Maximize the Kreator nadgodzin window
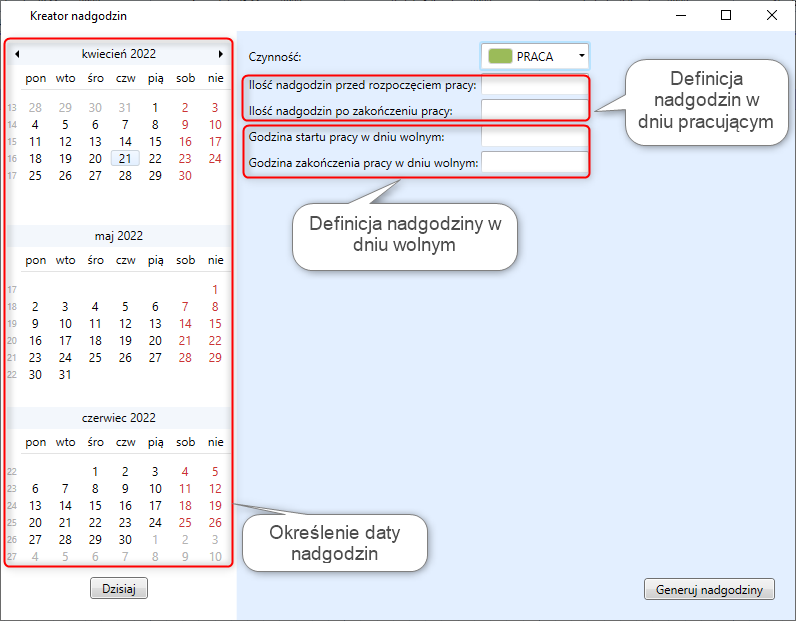The width and height of the screenshot is (796, 621). pos(726,15)
